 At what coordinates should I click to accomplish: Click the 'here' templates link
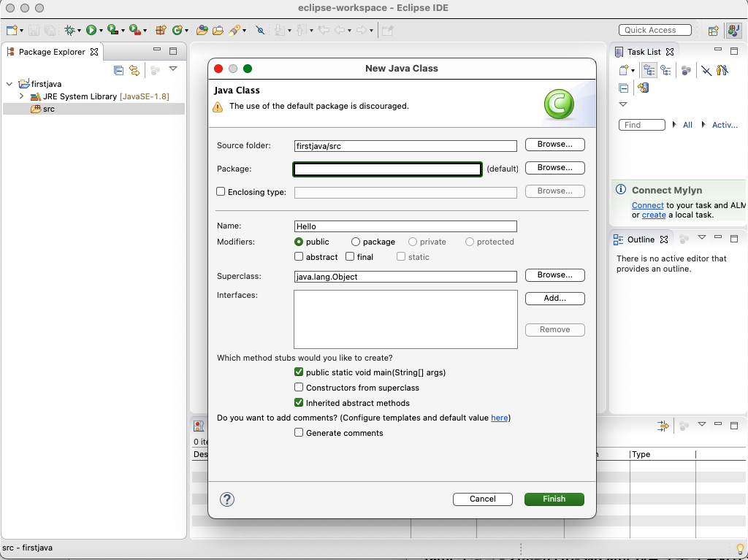click(x=500, y=418)
